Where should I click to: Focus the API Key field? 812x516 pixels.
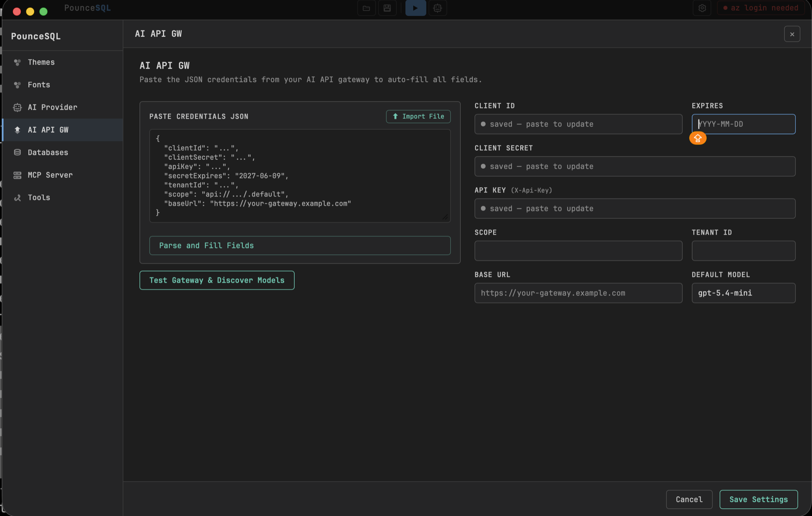point(635,209)
